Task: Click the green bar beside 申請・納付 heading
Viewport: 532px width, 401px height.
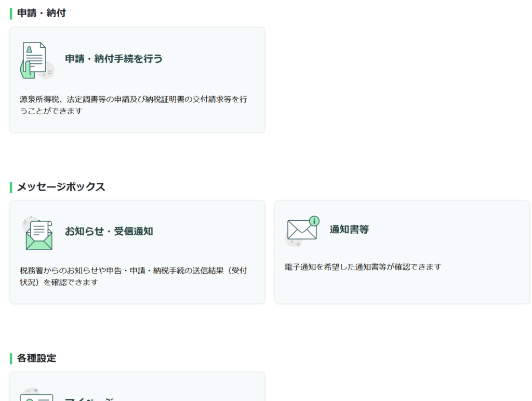Action: click(11, 14)
